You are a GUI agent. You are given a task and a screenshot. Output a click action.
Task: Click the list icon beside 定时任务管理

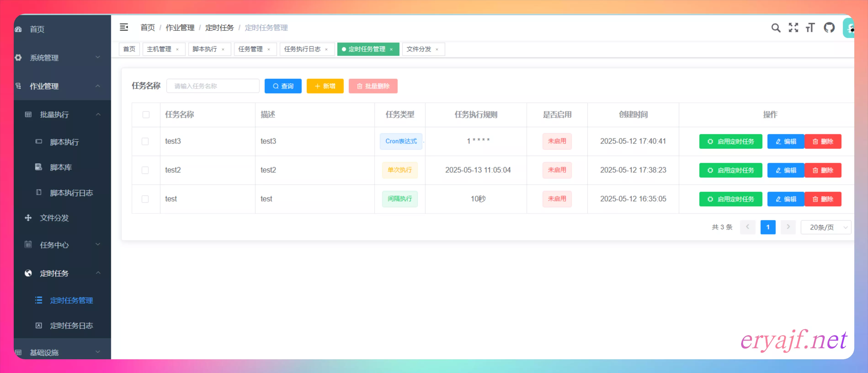(39, 300)
